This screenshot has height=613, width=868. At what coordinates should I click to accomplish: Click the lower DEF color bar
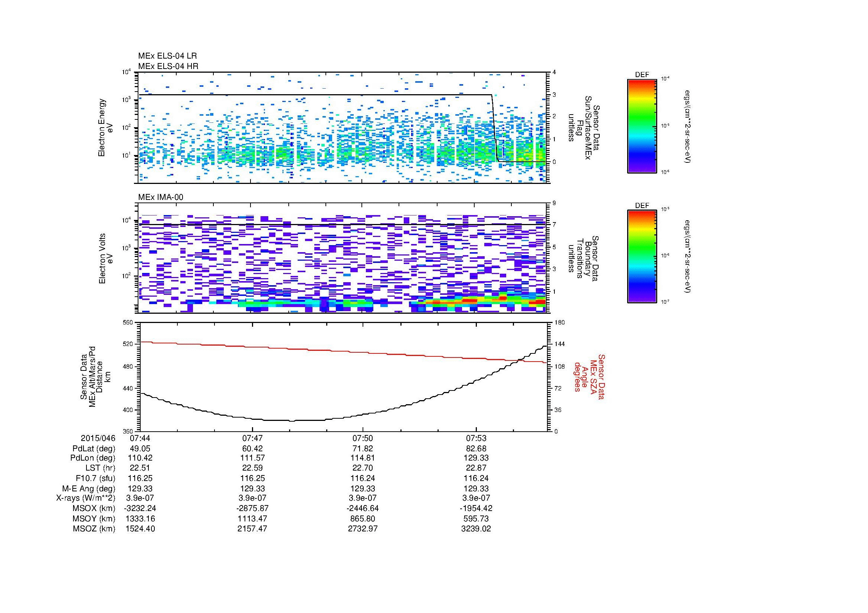pyautogui.click(x=642, y=257)
